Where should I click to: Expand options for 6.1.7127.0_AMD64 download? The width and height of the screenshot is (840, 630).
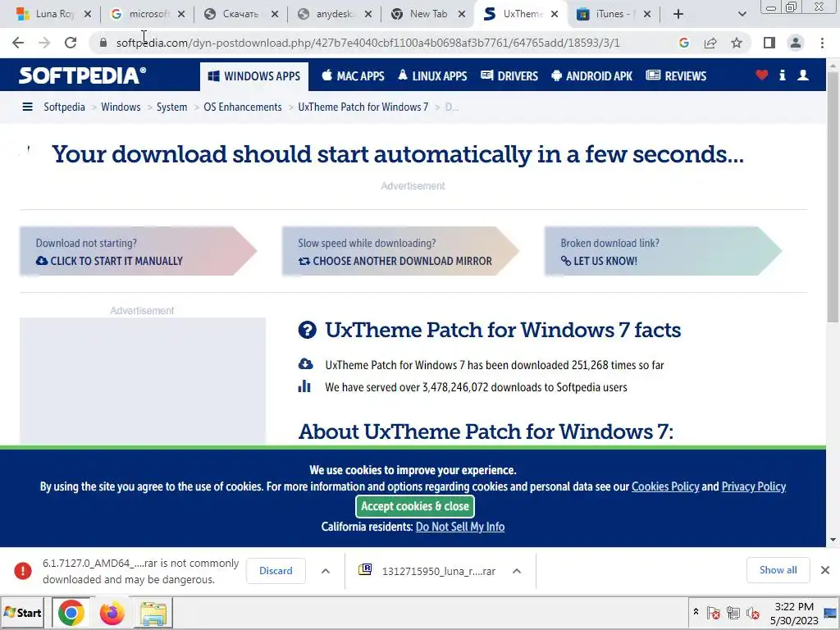point(325,571)
